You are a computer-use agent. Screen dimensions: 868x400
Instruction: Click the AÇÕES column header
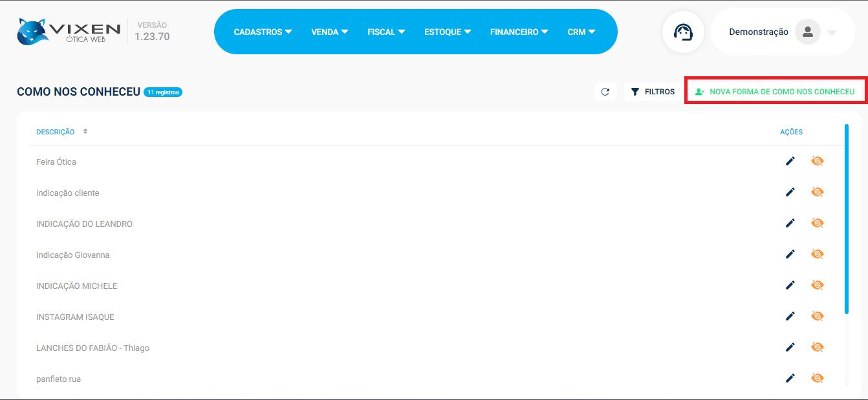[x=791, y=132]
